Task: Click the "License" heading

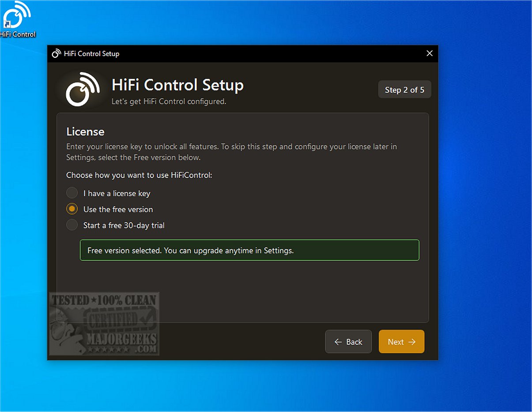Action: coord(85,132)
